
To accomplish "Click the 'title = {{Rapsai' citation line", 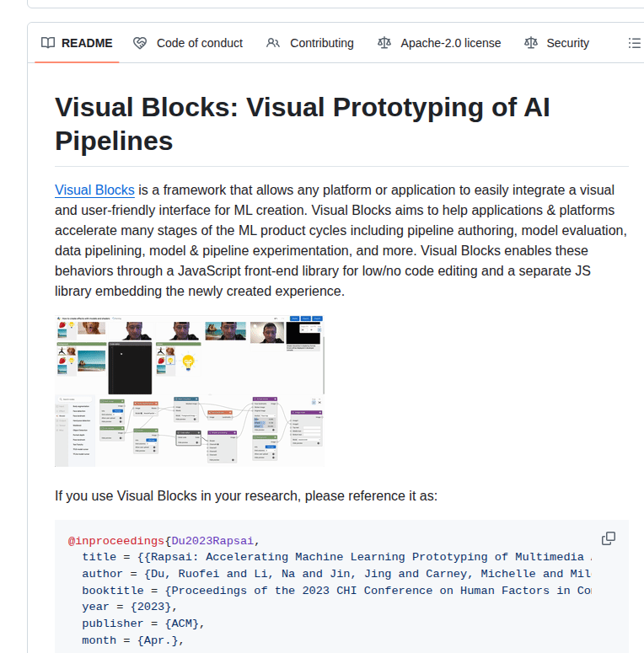I will point(336,557).
